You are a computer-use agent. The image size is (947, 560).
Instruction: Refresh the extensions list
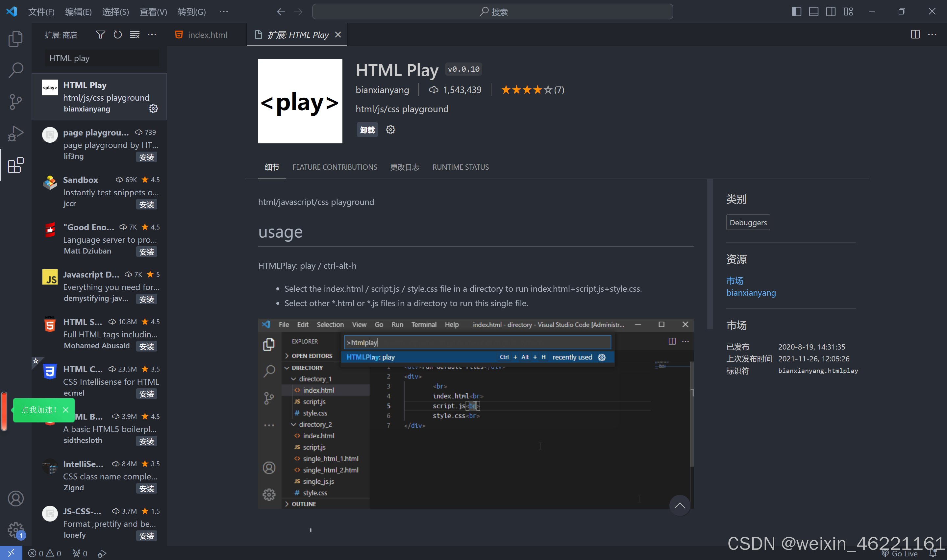click(117, 34)
